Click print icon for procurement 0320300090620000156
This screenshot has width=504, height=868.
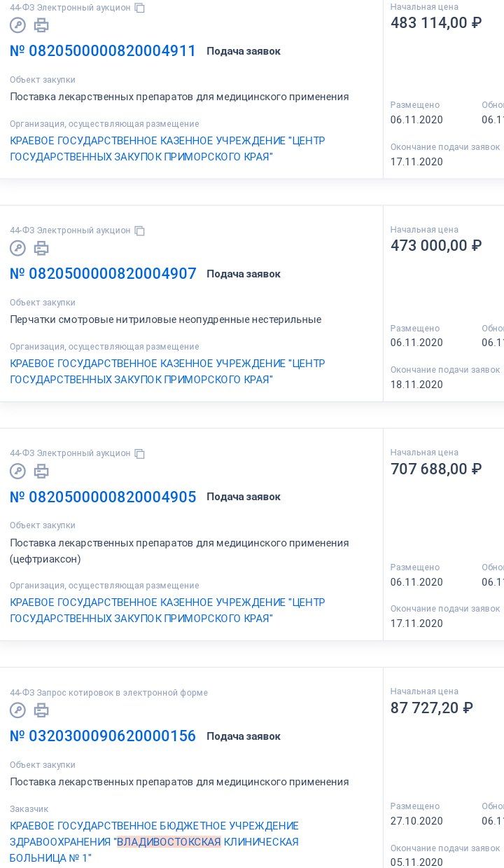[x=41, y=710]
